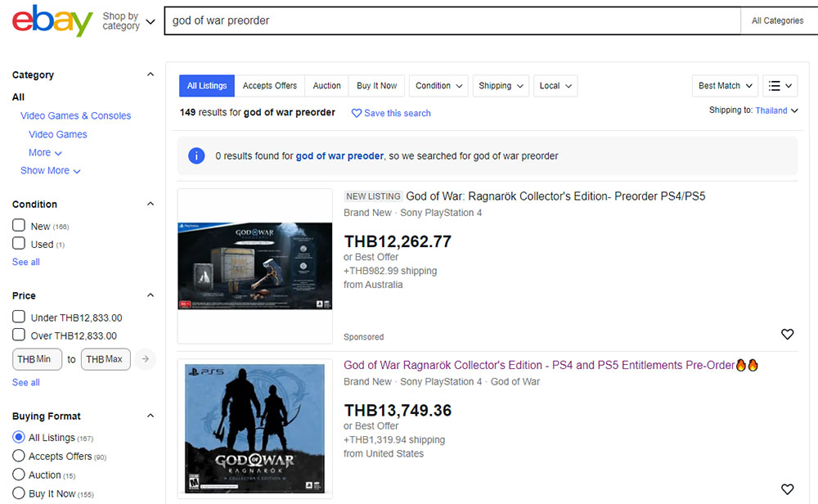Screen dimensions: 818x504
Task: Click god of war preoder original search link
Action: [x=339, y=155]
